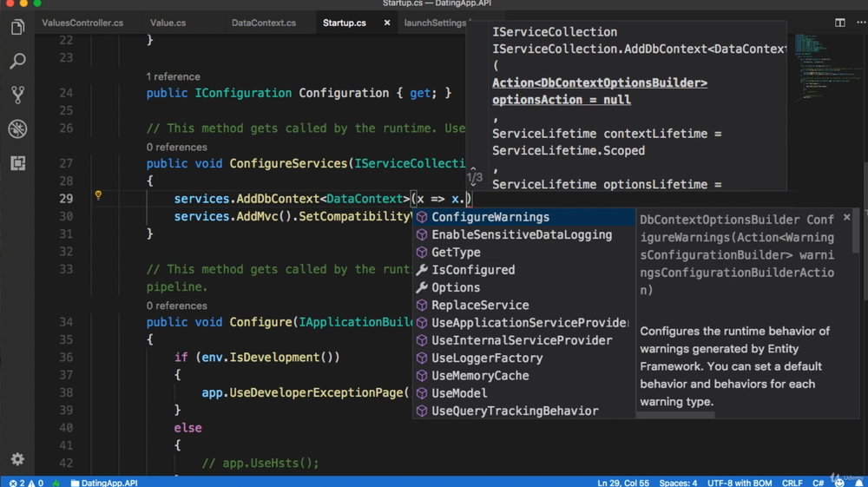Image resolution: width=868 pixels, height=487 pixels.
Task: Select the ReplaceService suggestion
Action: [x=523, y=305]
